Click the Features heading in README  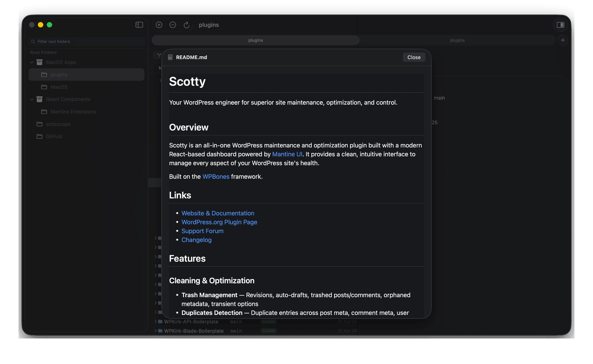pyautogui.click(x=187, y=258)
